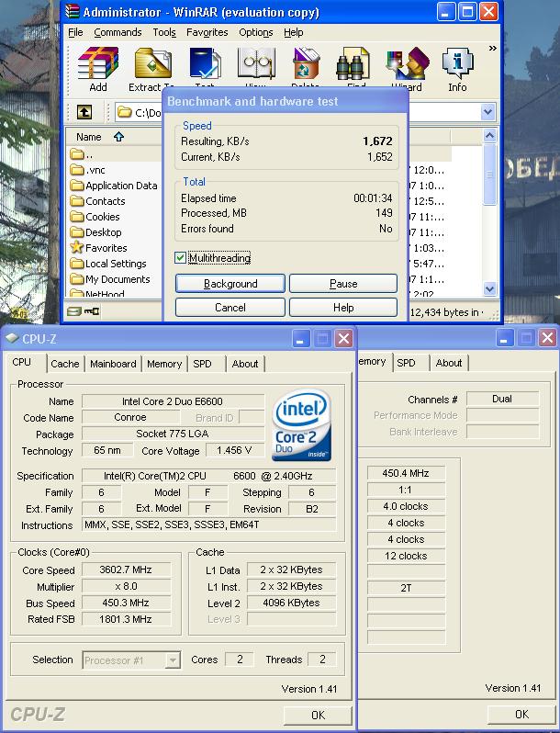Image resolution: width=560 pixels, height=733 pixels.
Task: Select the Application Data folder
Action: 114,186
